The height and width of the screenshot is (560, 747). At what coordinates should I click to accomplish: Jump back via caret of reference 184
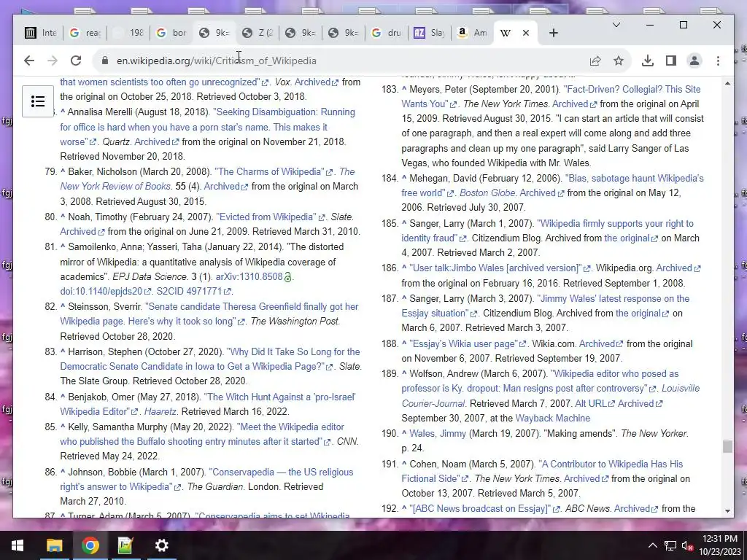[404, 178]
